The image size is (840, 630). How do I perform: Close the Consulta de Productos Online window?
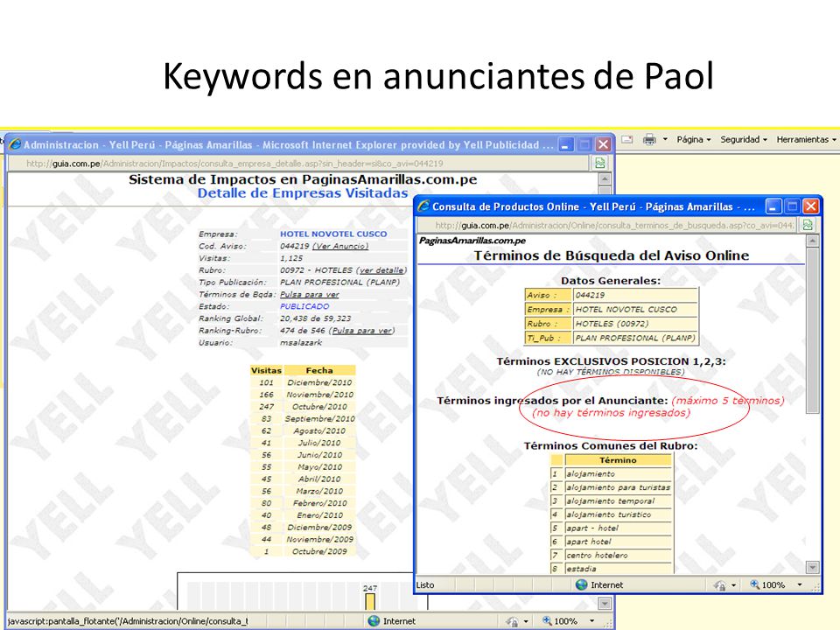click(x=811, y=206)
